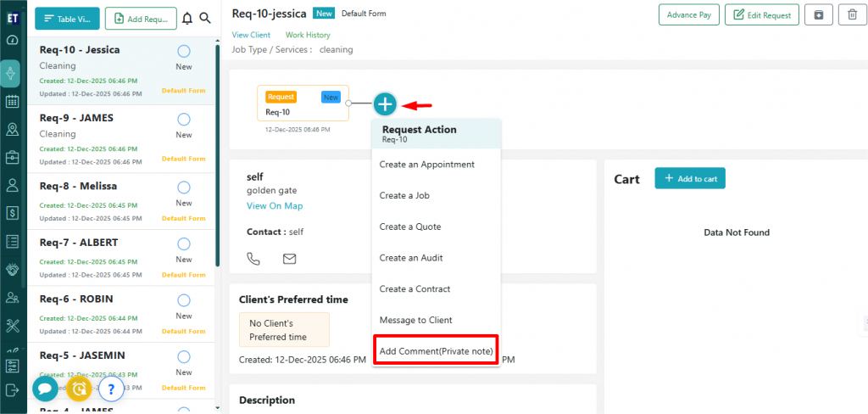Select Add Comment(Private note) menu option
The width and height of the screenshot is (868, 414).
pyautogui.click(x=436, y=351)
